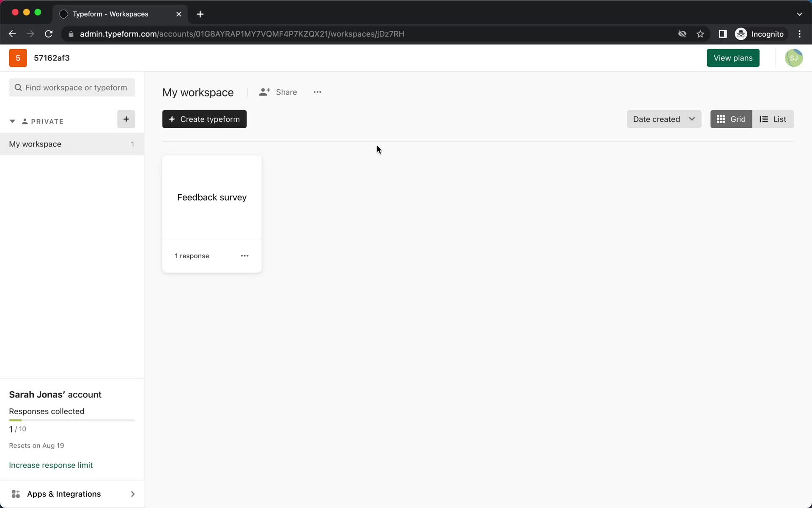Toggle List view layout option
The width and height of the screenshot is (812, 508).
click(773, 119)
